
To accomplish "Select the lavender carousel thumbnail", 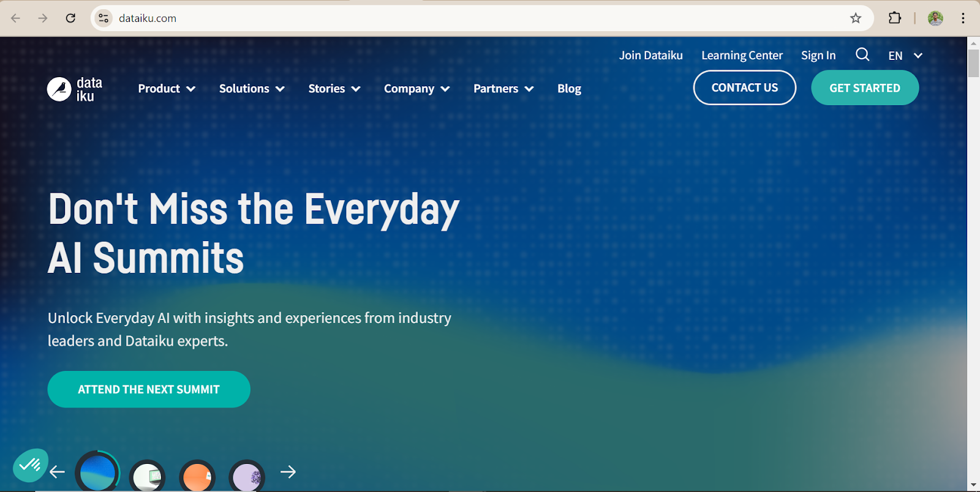I will (247, 476).
